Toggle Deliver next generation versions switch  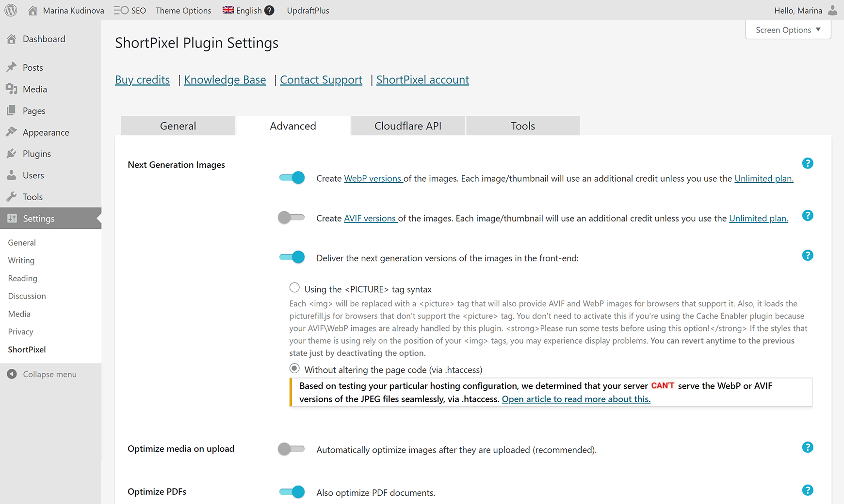(292, 257)
